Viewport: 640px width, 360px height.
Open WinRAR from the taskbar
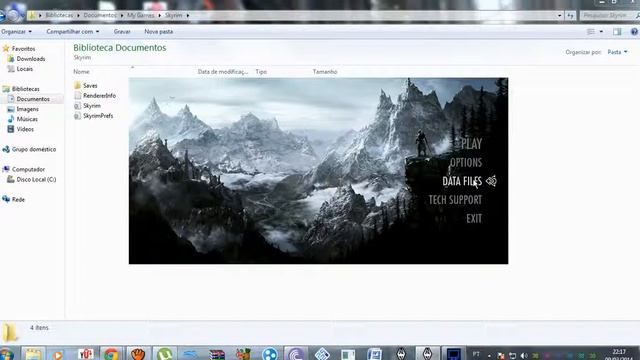coord(217,354)
